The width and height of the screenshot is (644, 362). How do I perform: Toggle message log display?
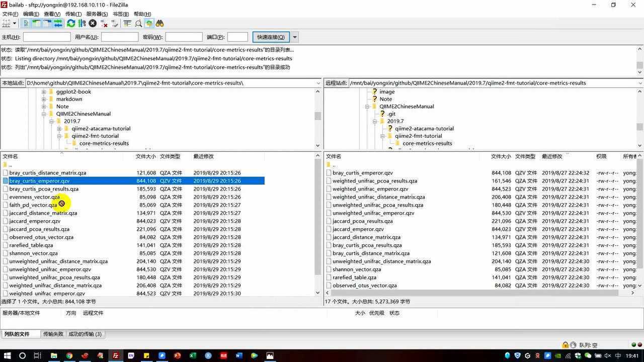click(26, 23)
